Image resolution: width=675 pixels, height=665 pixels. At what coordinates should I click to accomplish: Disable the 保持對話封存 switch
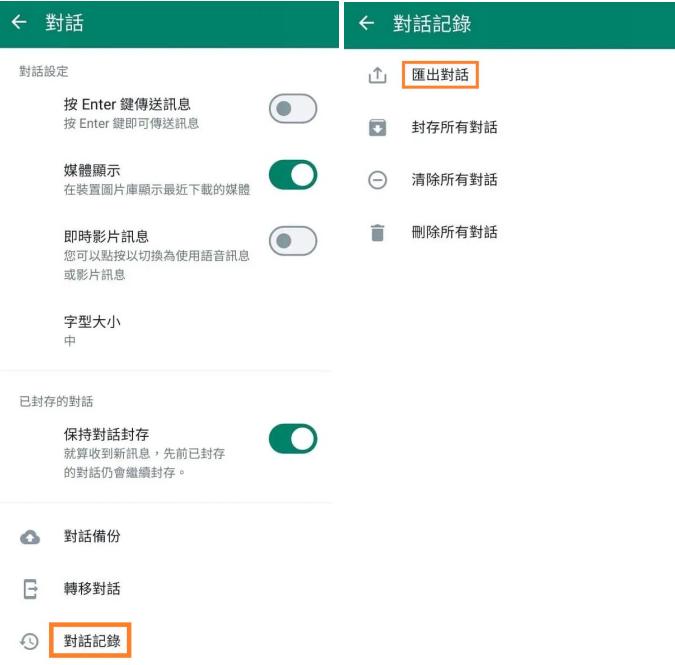pyautogui.click(x=293, y=439)
